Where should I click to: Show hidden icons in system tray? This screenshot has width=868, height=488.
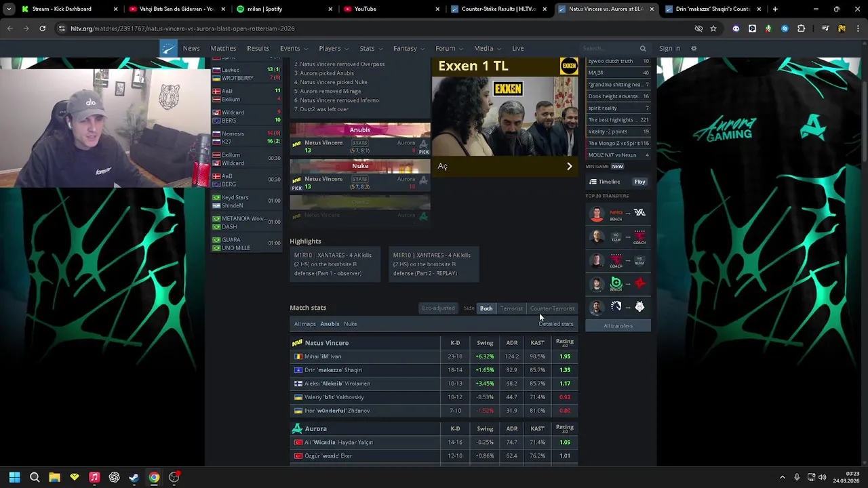(x=782, y=477)
